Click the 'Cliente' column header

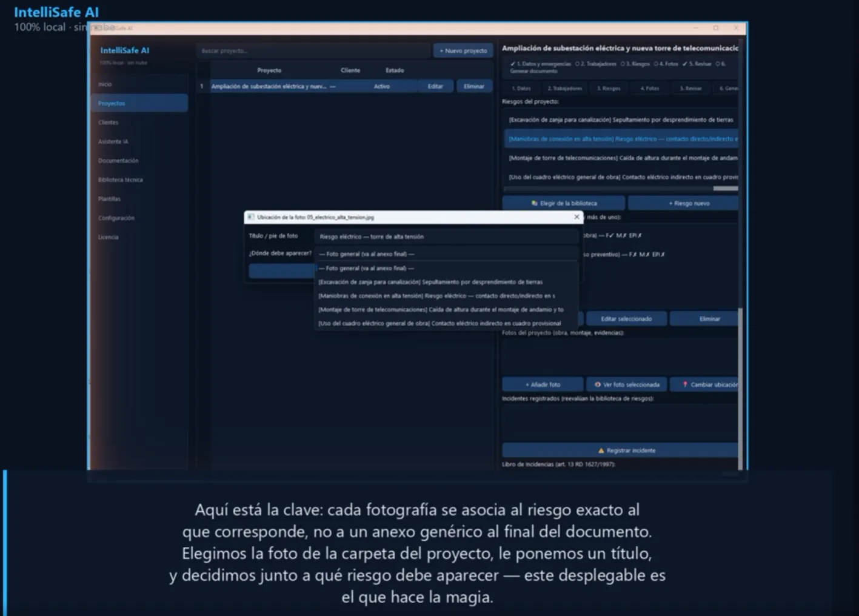pyautogui.click(x=350, y=70)
